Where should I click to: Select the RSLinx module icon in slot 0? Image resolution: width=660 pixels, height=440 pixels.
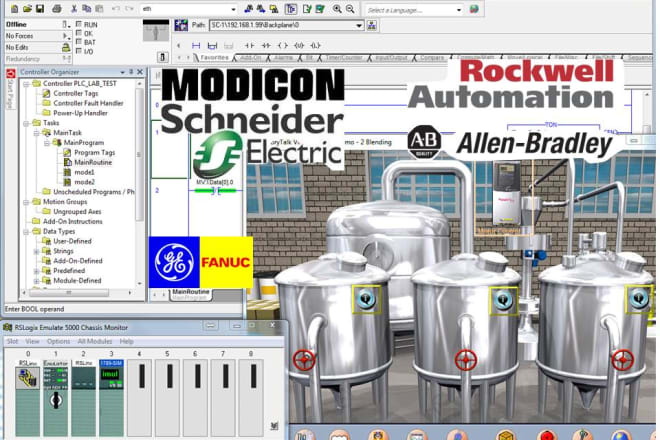coord(28,377)
